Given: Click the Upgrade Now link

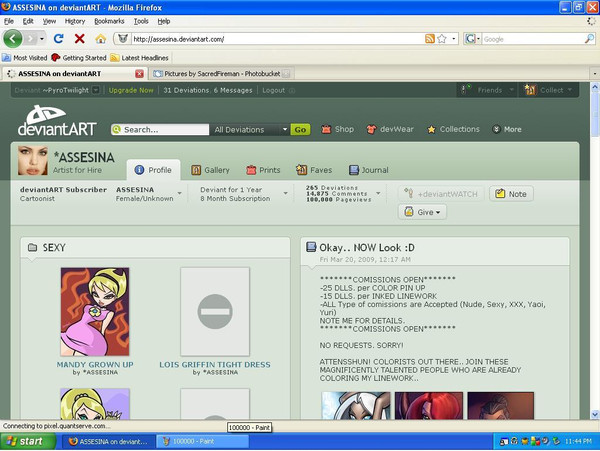Looking at the screenshot, I should [x=131, y=90].
